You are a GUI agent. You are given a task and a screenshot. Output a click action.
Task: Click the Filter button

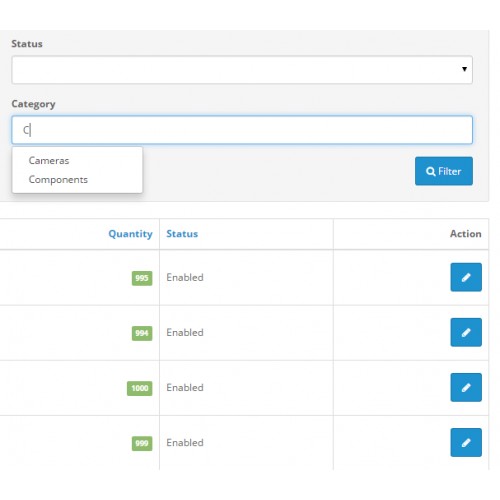444,171
